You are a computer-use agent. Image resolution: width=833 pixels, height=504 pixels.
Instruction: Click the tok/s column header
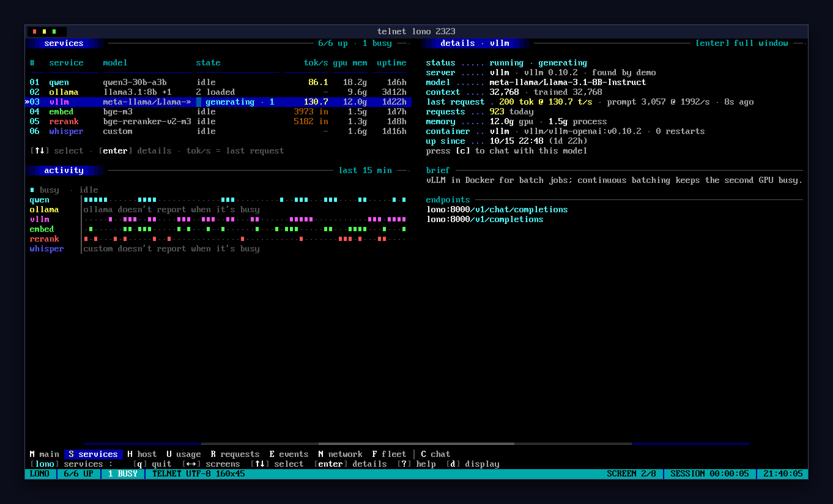(x=316, y=63)
